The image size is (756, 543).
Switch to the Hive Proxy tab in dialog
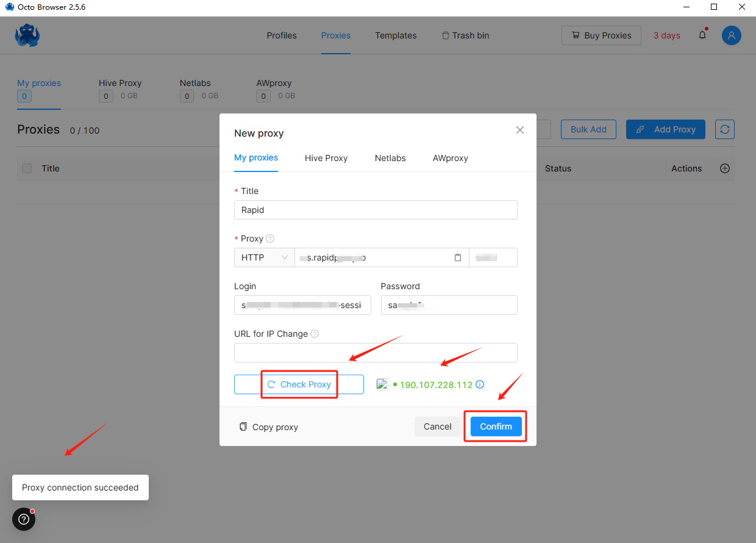point(326,158)
